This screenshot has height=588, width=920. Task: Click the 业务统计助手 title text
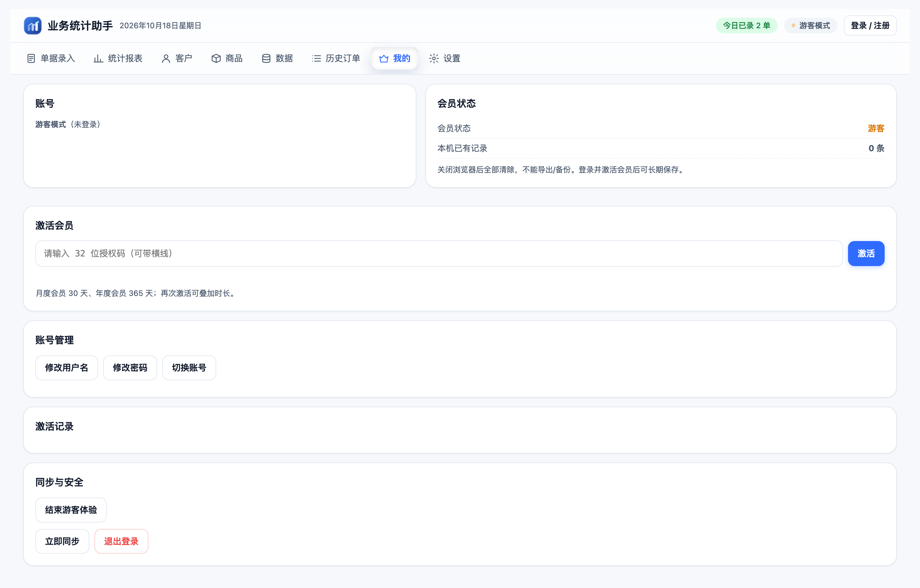[80, 26]
